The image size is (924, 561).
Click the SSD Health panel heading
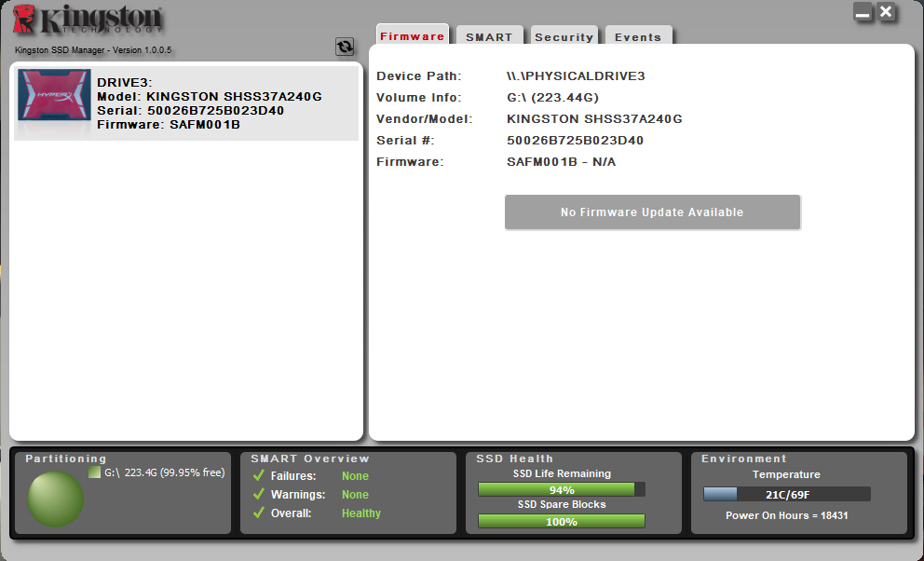[515, 458]
